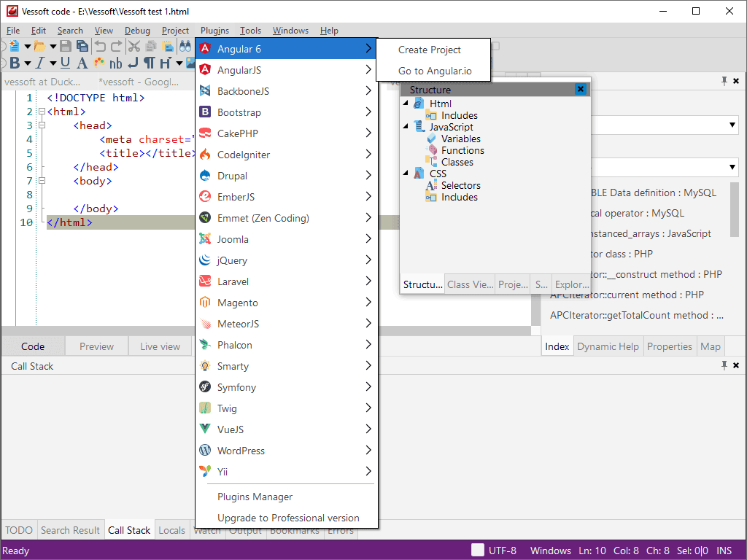Click the Paste clipboard icon
This screenshot has width=747, height=560.
tap(168, 46)
